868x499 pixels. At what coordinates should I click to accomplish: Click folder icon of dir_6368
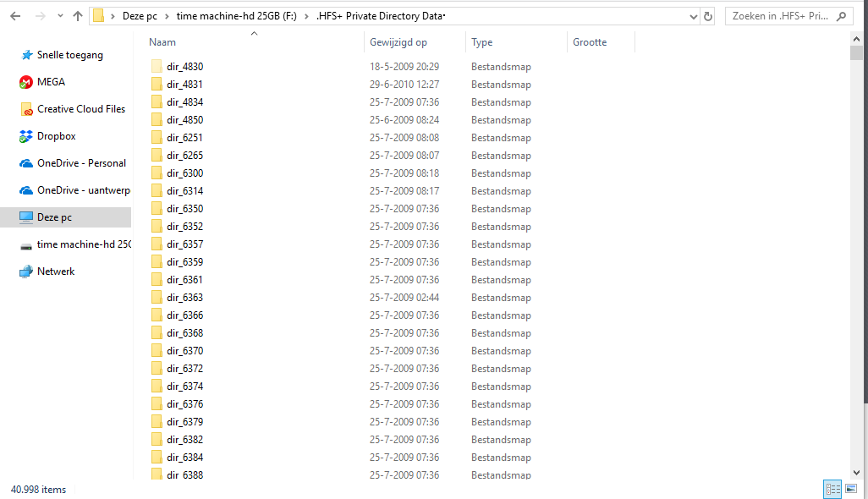[x=157, y=332]
